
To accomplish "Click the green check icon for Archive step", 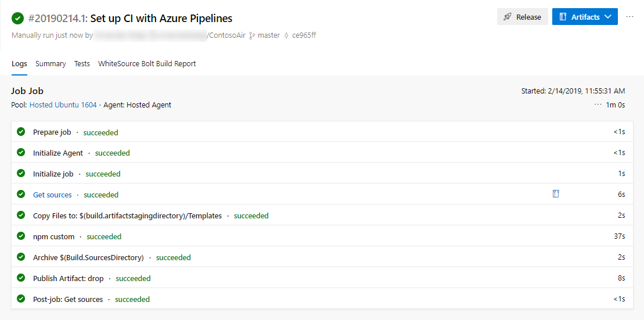I will coord(21,257).
